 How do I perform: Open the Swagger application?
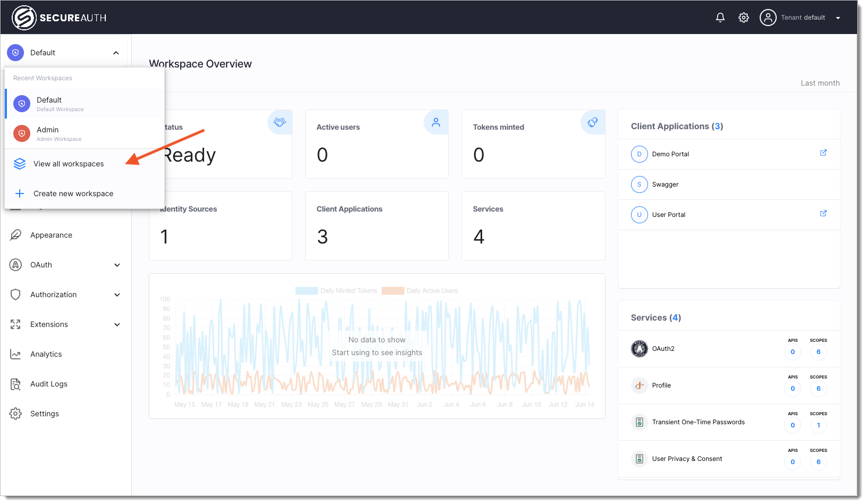tap(729, 184)
